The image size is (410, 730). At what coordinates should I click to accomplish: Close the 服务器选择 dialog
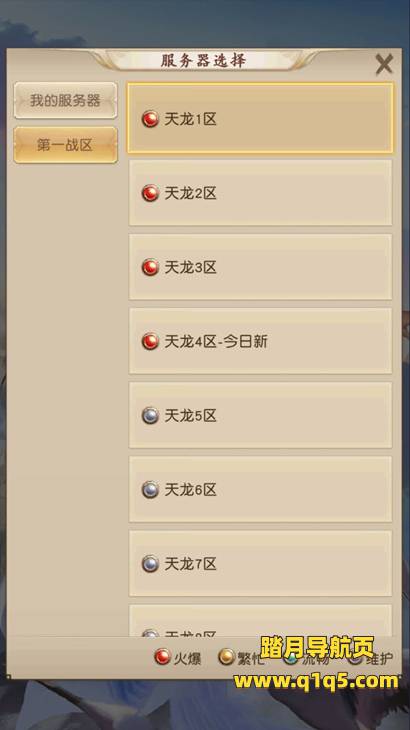[x=384, y=64]
